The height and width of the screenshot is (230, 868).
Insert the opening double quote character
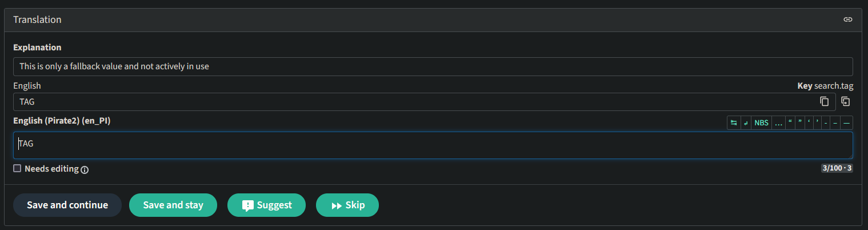point(790,122)
